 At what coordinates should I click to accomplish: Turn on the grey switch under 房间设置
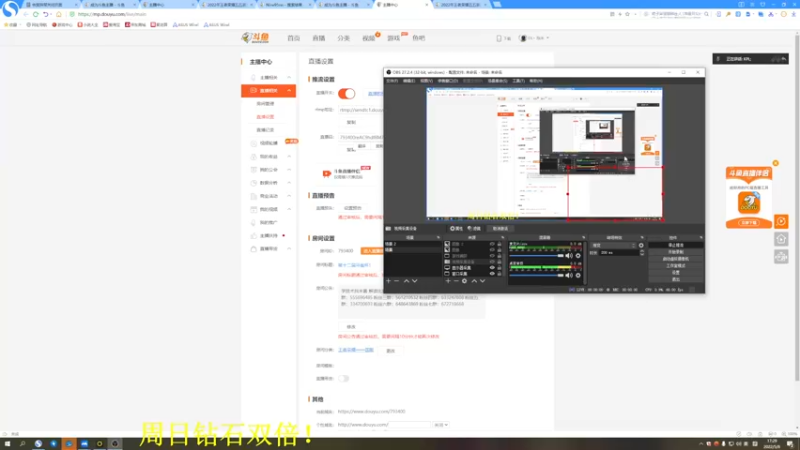pos(344,379)
